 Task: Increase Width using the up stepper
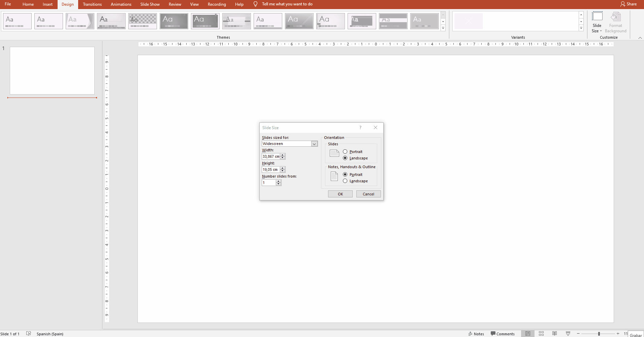[283, 155]
